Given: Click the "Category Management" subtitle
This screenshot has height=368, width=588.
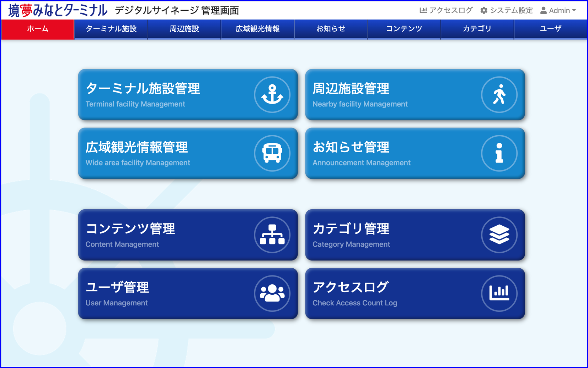Looking at the screenshot, I should click(x=351, y=245).
